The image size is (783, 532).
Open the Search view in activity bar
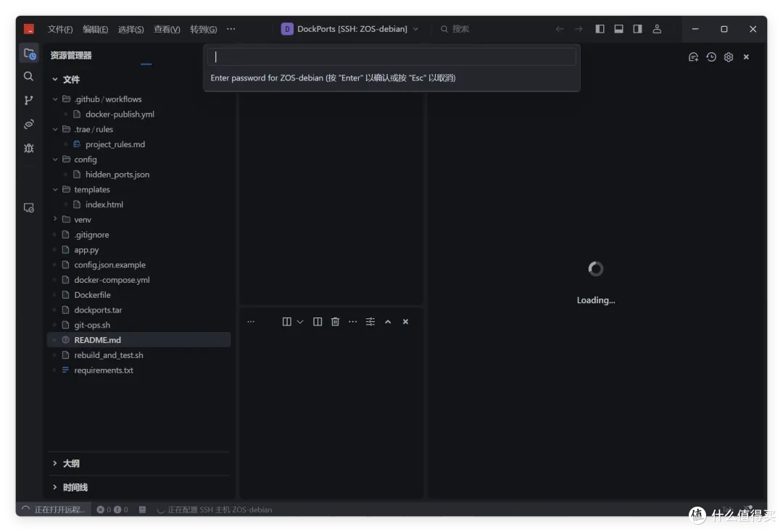[28, 76]
